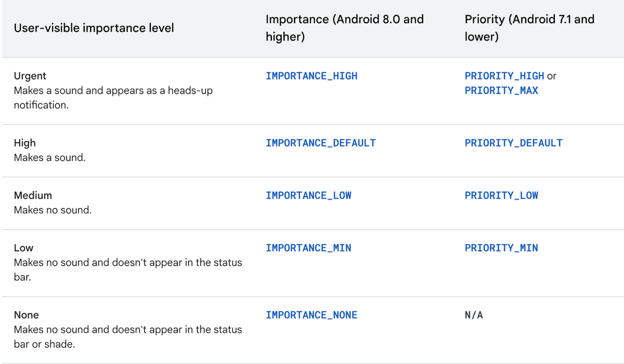Click the "Medium" importance level label
Viewport: 624px width, 364px height.
point(33,195)
